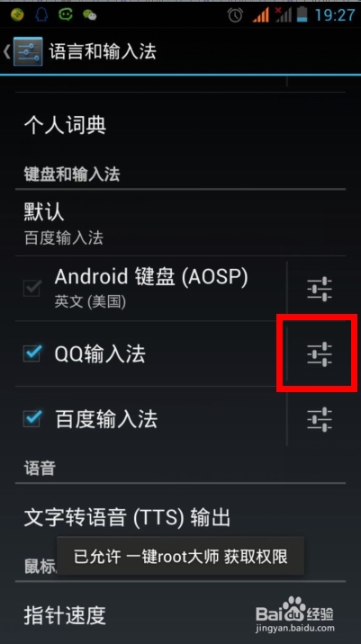Tap the back chevron in the header
The height and width of the screenshot is (644, 361).
pos(6,52)
